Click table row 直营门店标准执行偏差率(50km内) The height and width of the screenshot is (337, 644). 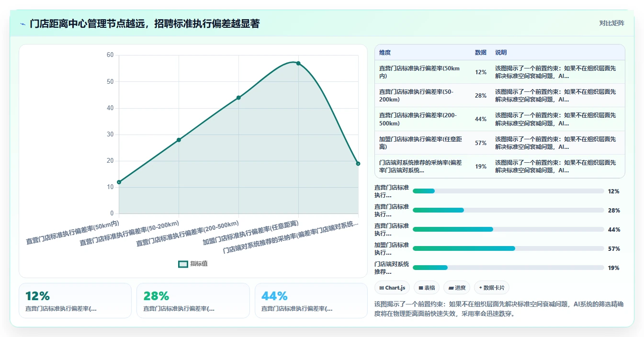(x=499, y=72)
